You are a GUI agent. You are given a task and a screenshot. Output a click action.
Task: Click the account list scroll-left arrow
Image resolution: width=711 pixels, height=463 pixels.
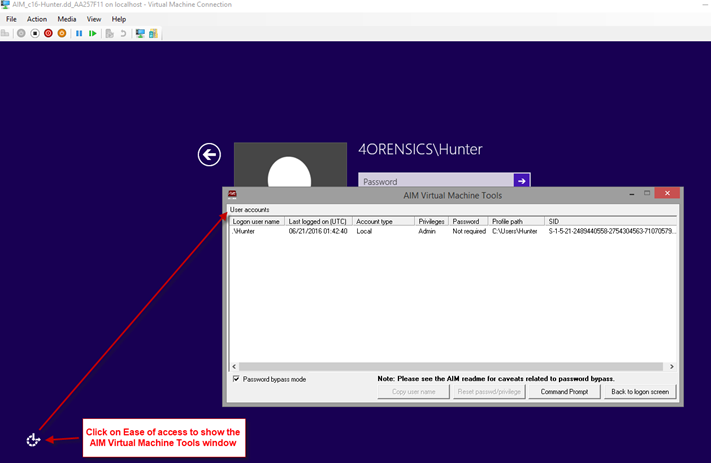coord(234,366)
